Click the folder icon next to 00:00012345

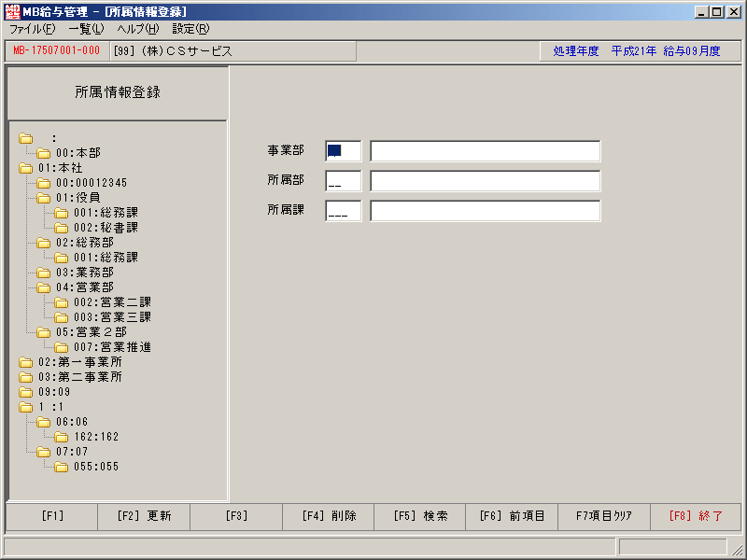tap(43, 183)
